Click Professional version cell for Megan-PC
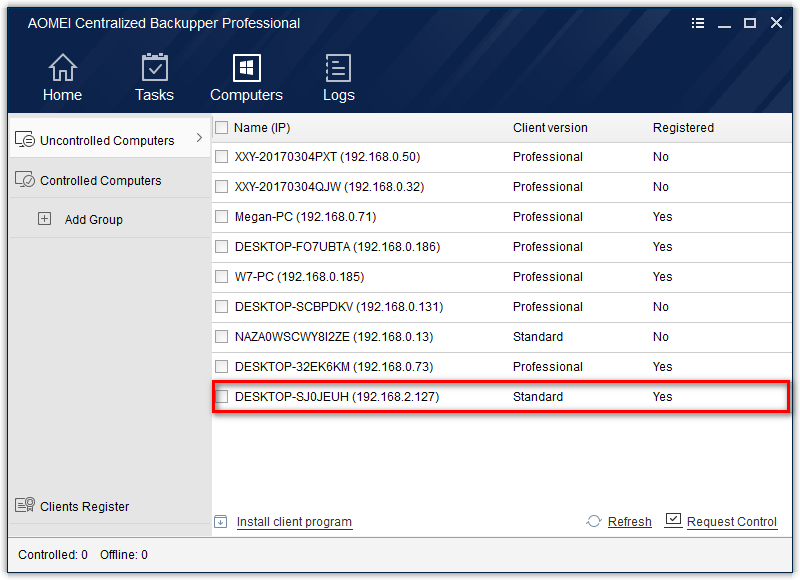 [547, 217]
